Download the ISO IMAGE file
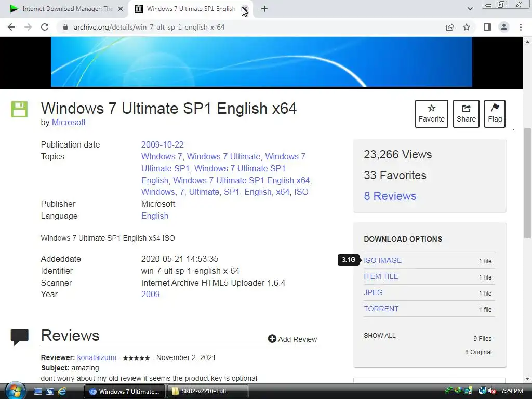532x399 pixels. (x=383, y=260)
